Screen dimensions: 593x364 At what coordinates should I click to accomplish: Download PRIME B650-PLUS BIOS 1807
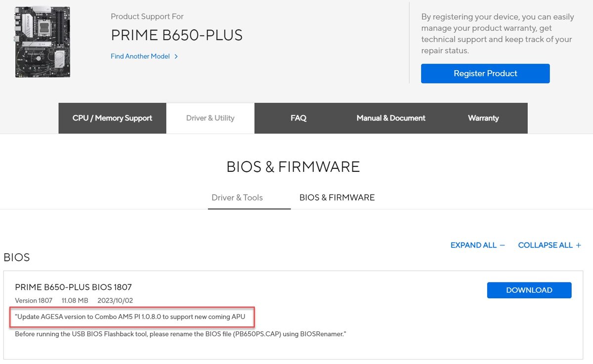(529, 290)
